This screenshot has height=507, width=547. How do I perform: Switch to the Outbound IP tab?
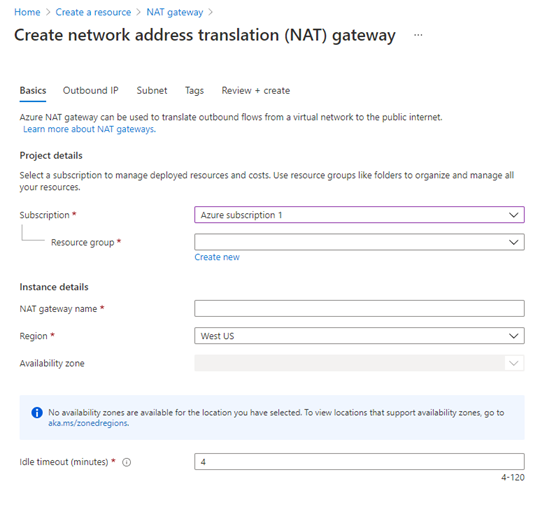[91, 91]
